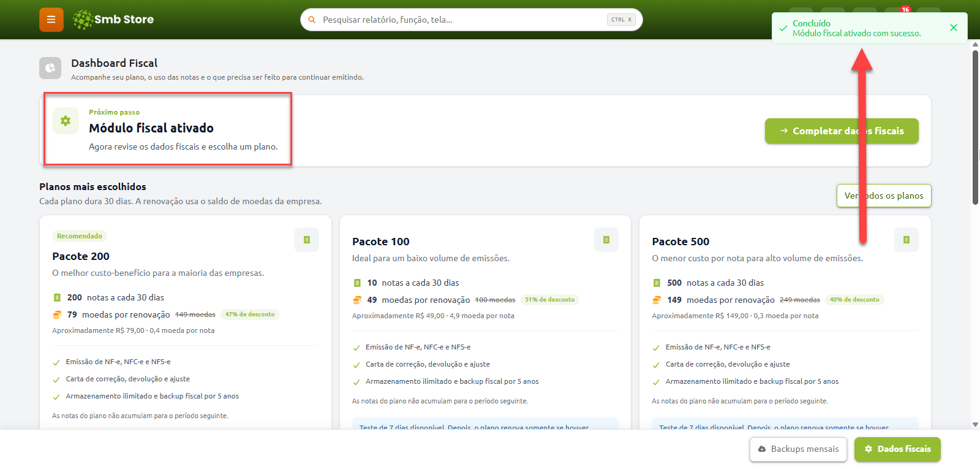Select the 'Pacote 100' plan title

381,242
